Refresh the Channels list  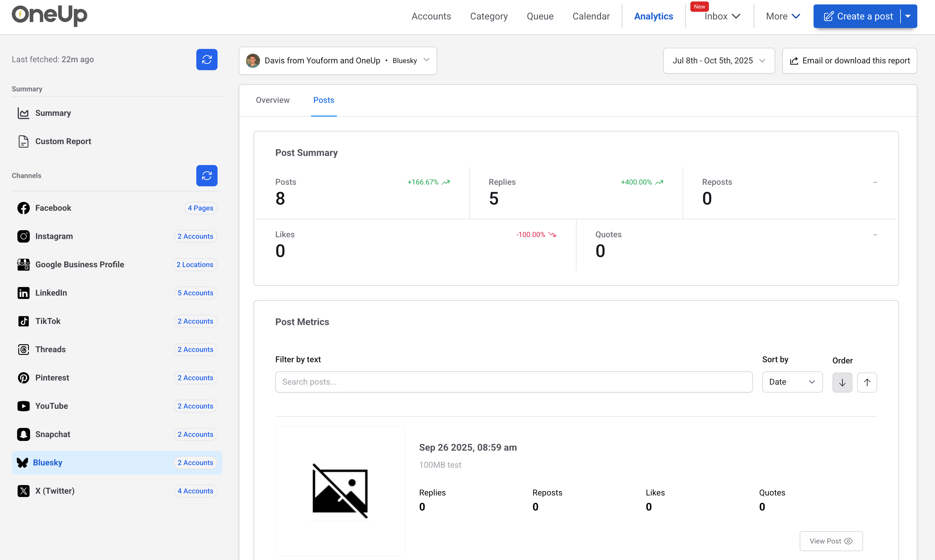[x=207, y=175]
